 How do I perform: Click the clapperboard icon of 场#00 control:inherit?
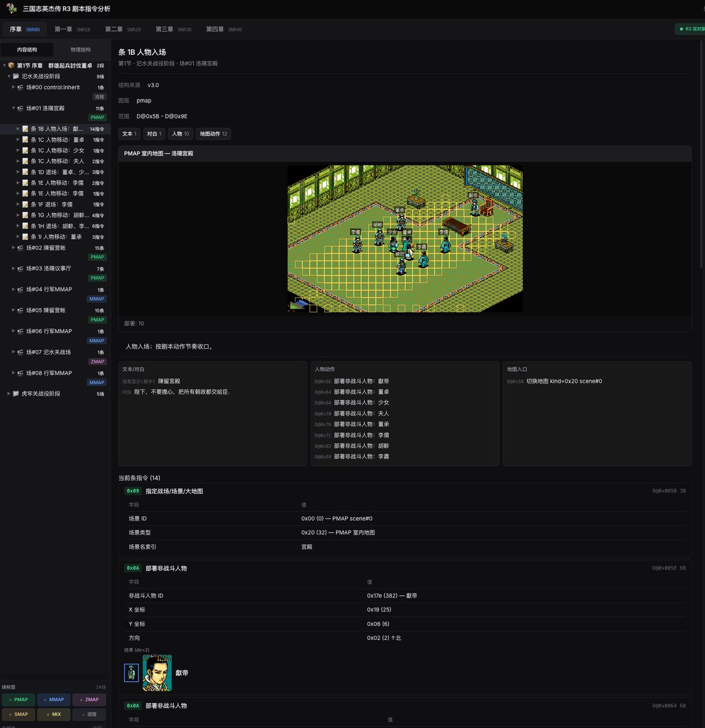pos(21,87)
